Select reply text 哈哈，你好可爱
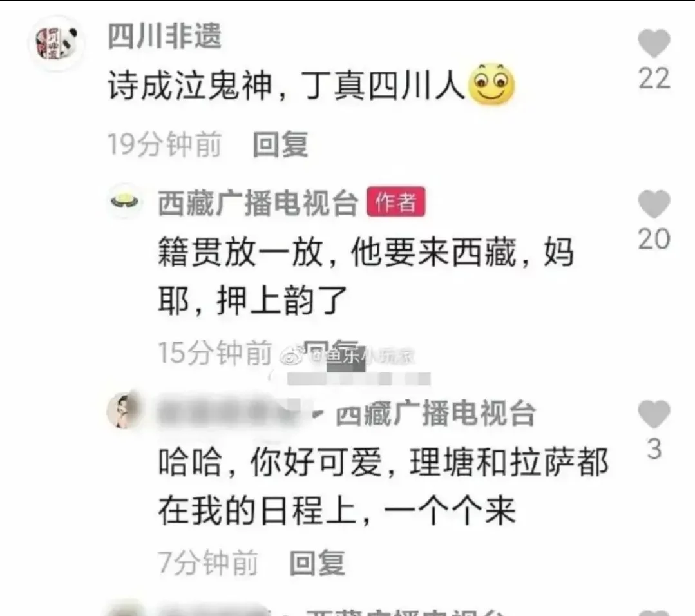 (x=270, y=462)
